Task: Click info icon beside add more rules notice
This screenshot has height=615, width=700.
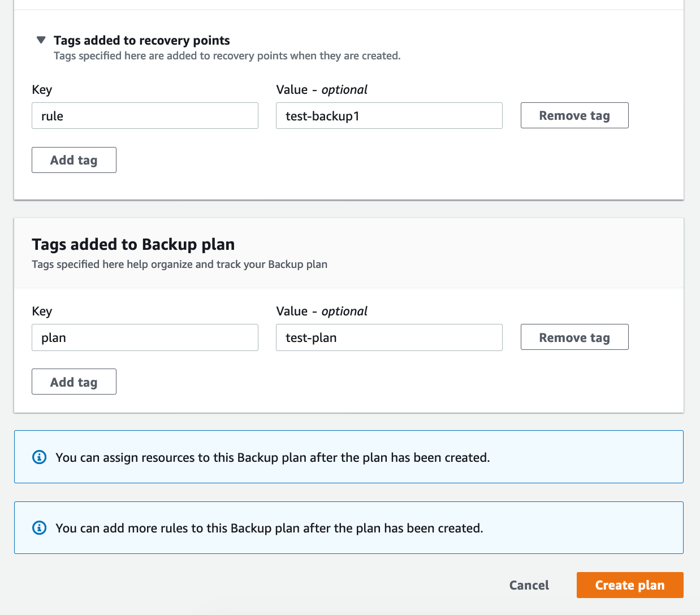Action: click(x=40, y=528)
